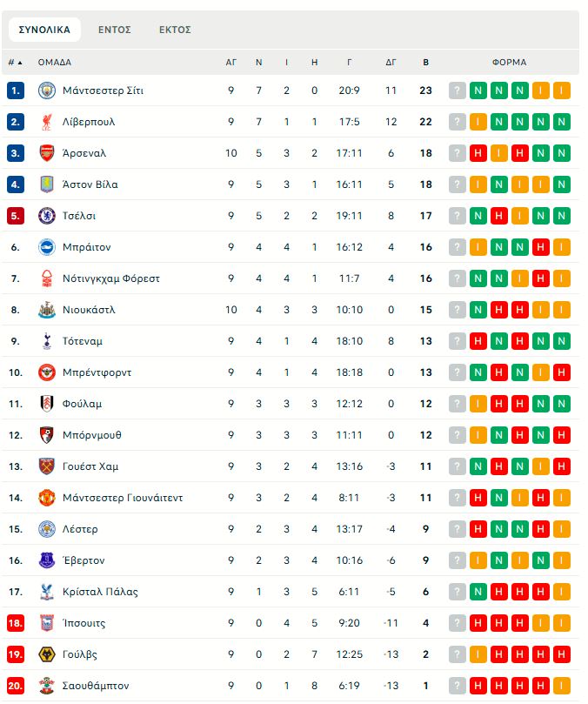This screenshot has width=588, height=704.
Task: Select the ΣΥΝΟΛΙΚΑ tab
Action: click(44, 30)
